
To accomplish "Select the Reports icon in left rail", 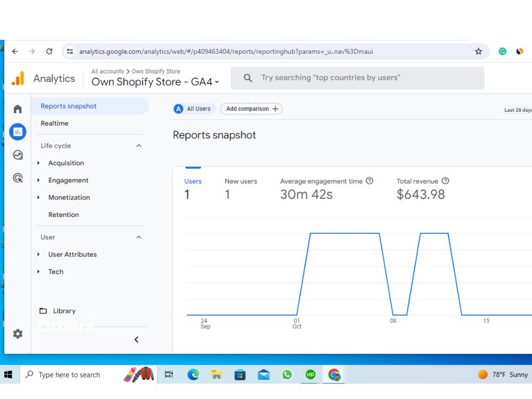I will click(18, 131).
